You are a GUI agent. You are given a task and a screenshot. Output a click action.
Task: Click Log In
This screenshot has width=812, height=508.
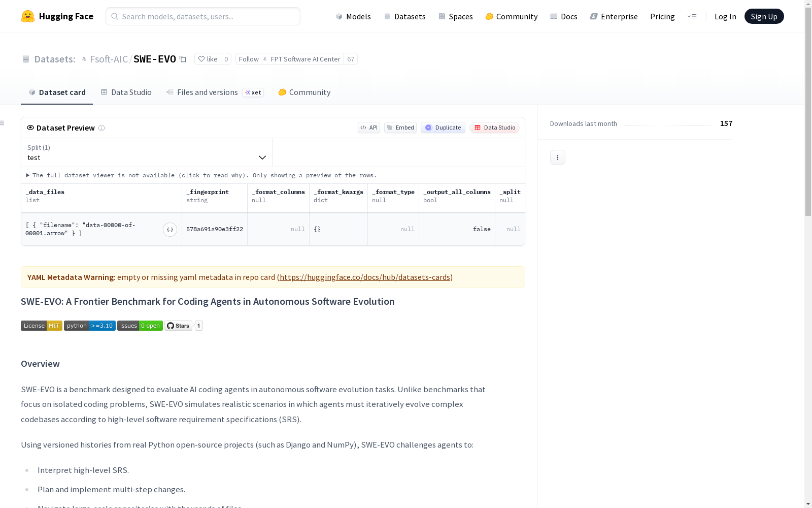click(x=725, y=16)
